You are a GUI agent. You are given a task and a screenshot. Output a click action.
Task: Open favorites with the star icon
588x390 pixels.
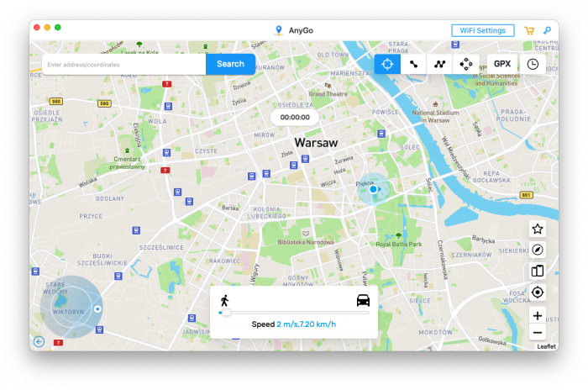pyautogui.click(x=538, y=229)
